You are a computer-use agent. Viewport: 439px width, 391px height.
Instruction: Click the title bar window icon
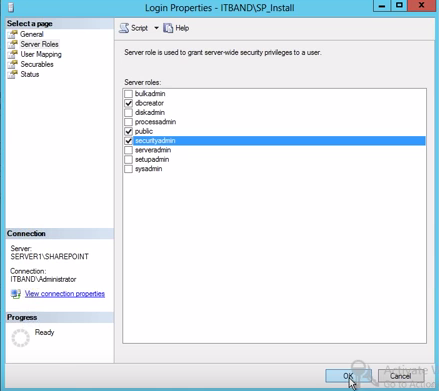[11, 7]
